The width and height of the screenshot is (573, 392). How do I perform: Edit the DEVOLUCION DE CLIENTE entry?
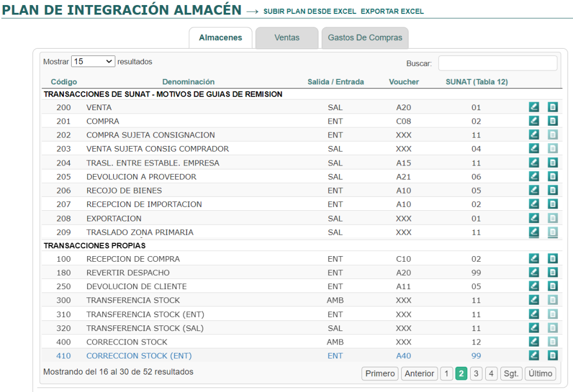(x=534, y=286)
